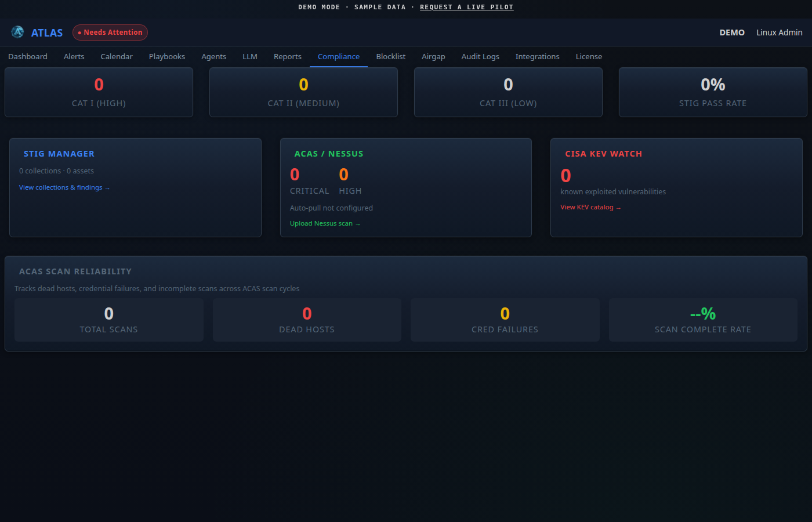Switch to the LLM tab

click(x=250, y=56)
